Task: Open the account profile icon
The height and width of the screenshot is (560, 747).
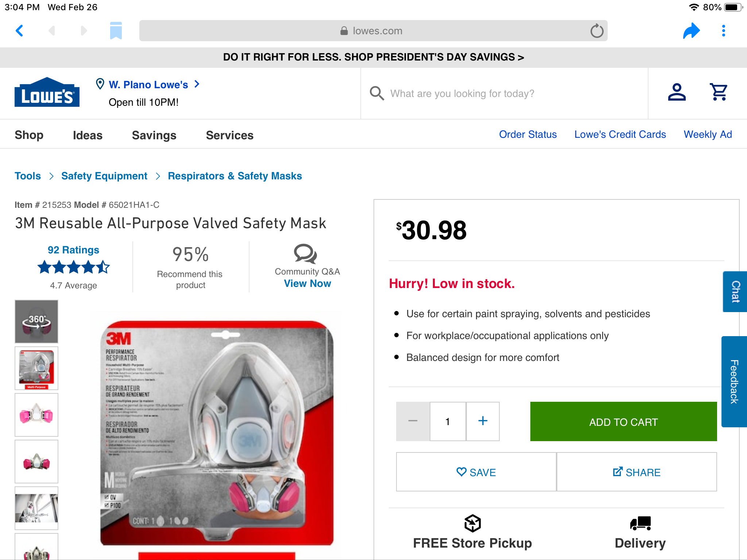Action: [677, 93]
